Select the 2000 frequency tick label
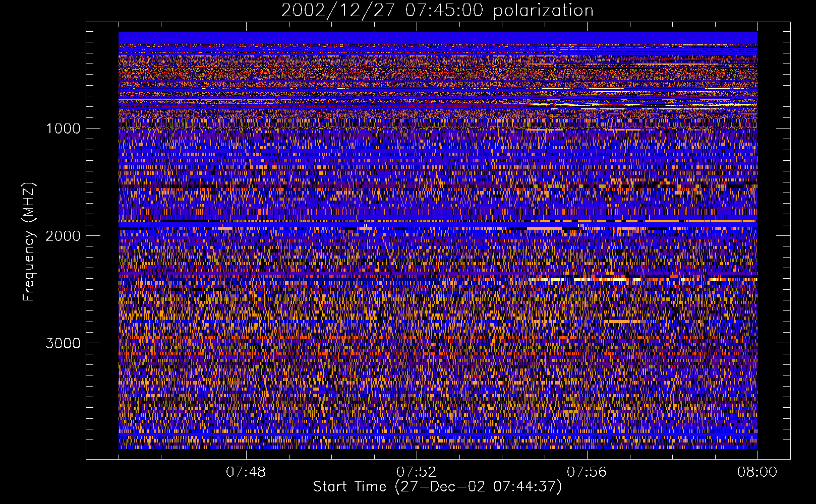Image resolution: width=816 pixels, height=504 pixels. 63,236
